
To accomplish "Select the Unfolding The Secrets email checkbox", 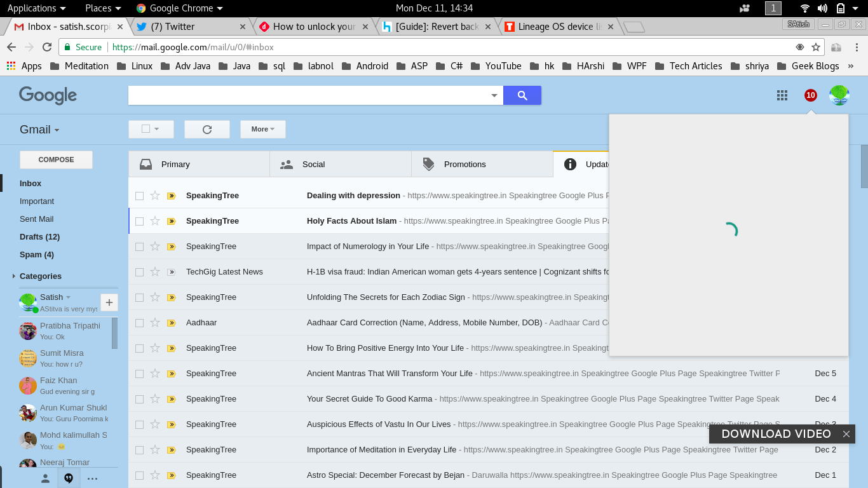I will pos(139,297).
